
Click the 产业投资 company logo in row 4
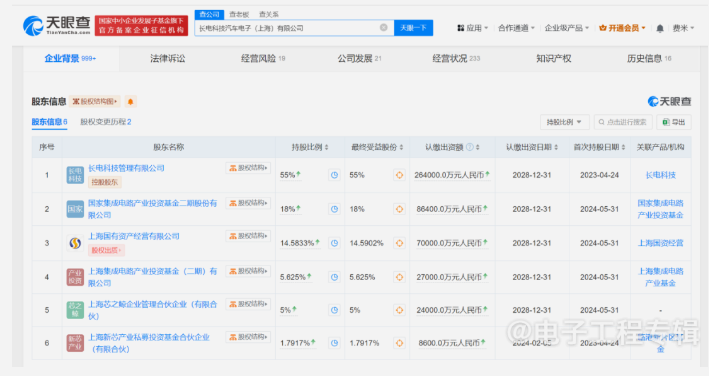tap(75, 277)
